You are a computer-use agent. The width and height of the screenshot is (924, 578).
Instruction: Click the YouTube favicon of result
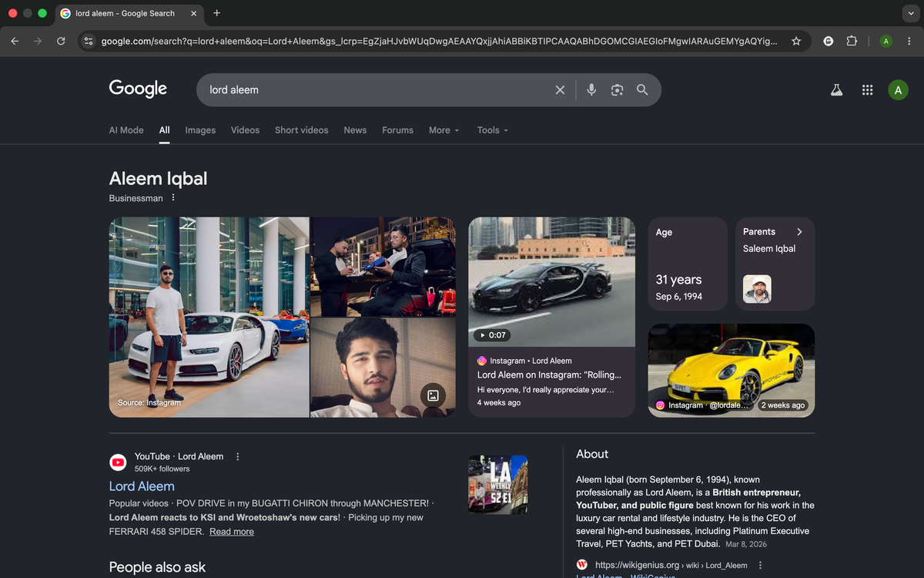(118, 462)
